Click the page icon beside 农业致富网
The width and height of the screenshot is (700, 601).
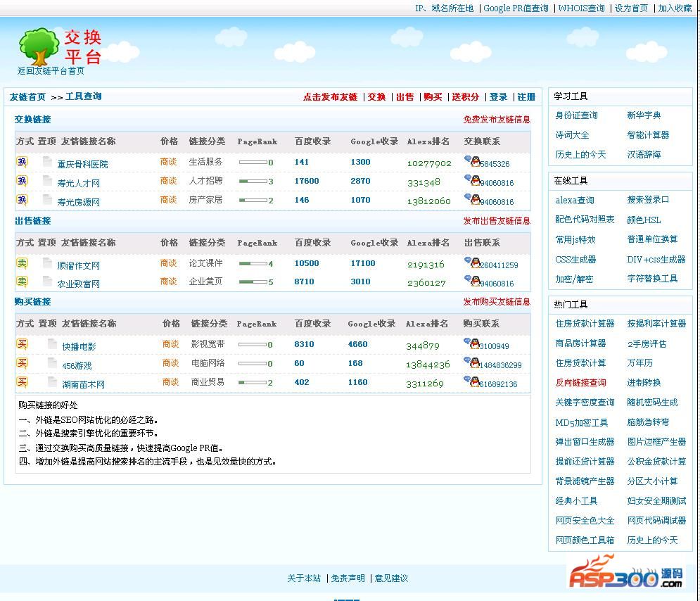pos(47,281)
